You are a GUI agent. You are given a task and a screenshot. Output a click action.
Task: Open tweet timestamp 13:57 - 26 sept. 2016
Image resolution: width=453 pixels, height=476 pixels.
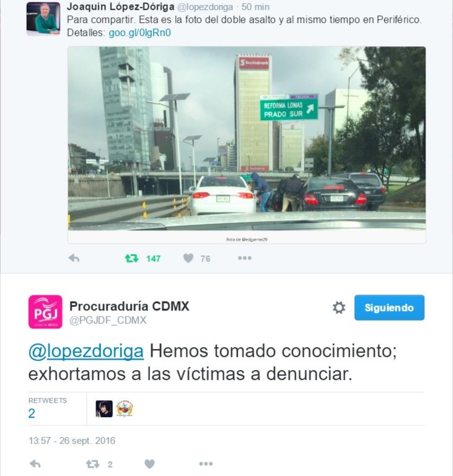(x=72, y=441)
